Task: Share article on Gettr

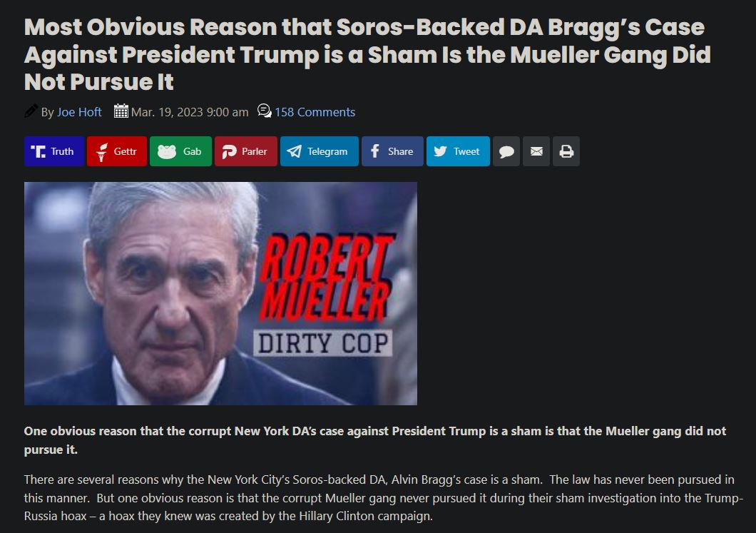Action: tap(117, 151)
